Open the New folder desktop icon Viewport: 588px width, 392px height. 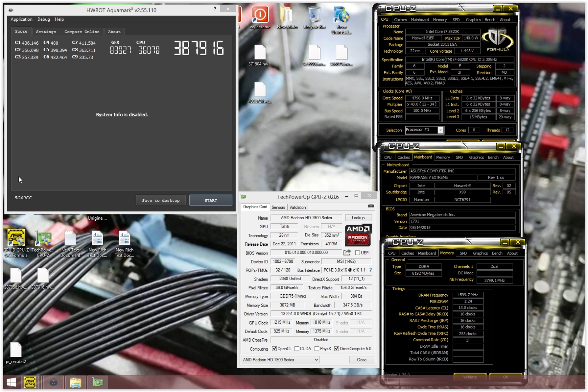pyautogui.click(x=287, y=17)
